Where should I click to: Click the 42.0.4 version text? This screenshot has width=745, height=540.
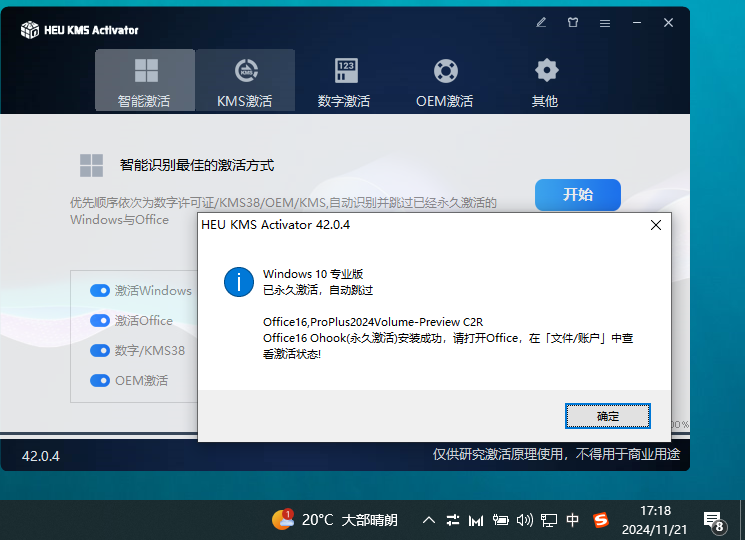point(41,456)
